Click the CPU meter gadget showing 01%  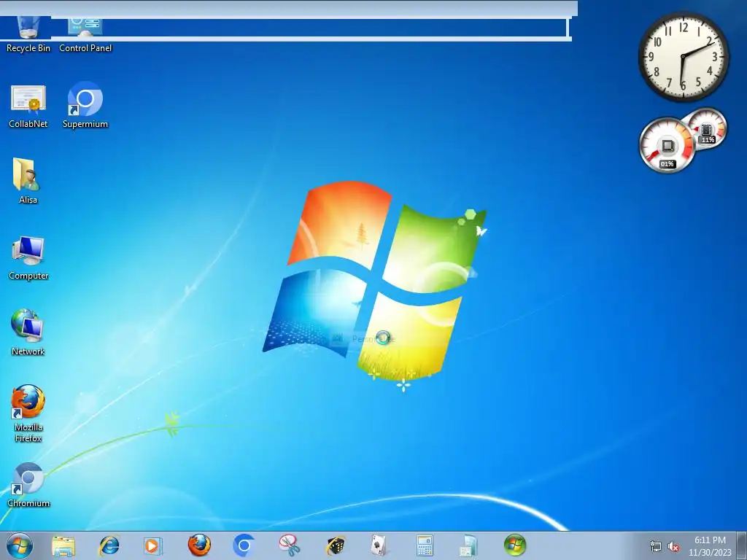pos(667,145)
